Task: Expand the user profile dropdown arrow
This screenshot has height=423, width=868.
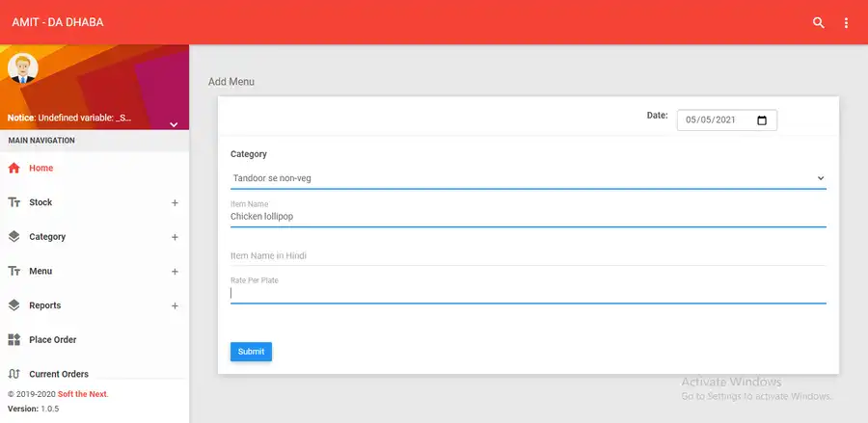Action: tap(174, 124)
